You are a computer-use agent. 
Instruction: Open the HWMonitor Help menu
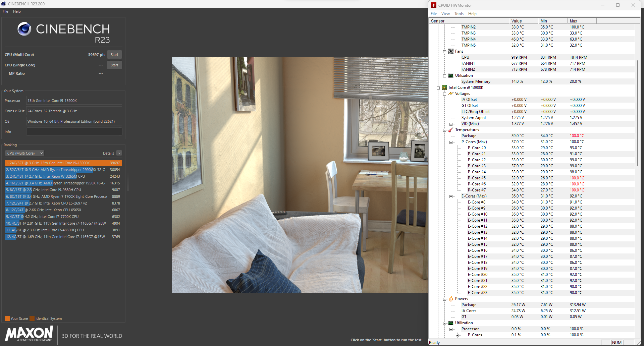[x=472, y=14]
